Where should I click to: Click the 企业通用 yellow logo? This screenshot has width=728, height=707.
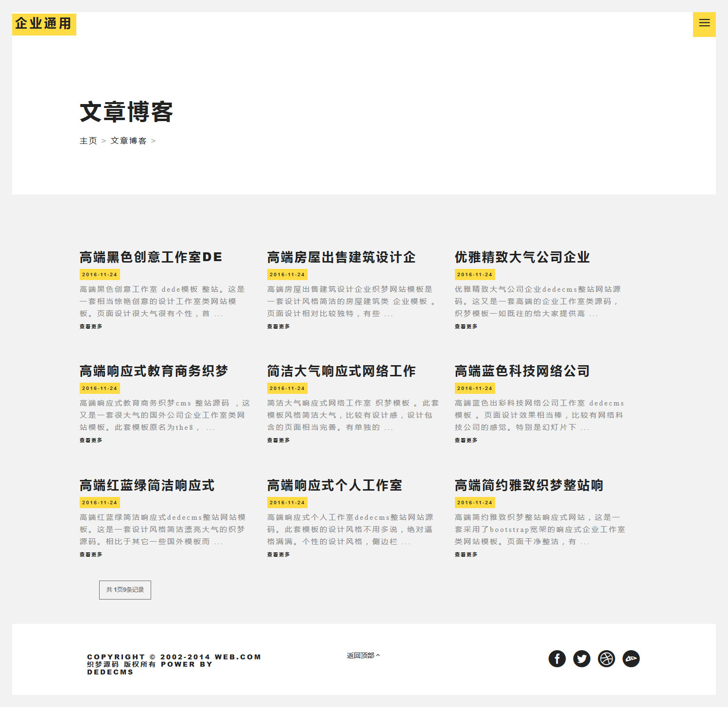coord(44,24)
